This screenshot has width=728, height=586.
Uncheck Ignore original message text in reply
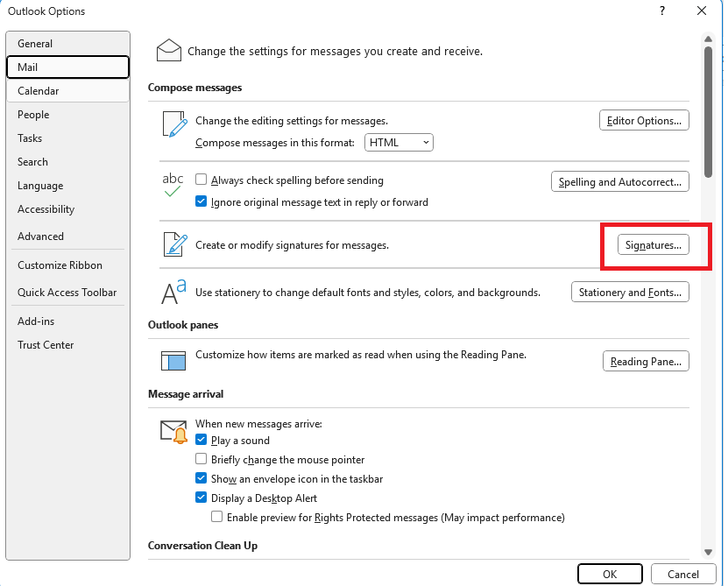pyautogui.click(x=201, y=201)
